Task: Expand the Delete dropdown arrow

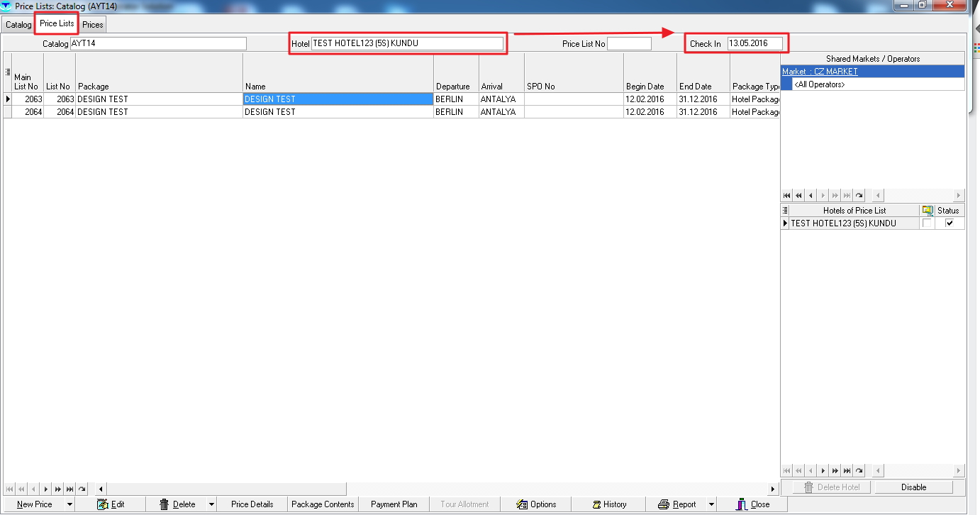Action: pos(211,504)
